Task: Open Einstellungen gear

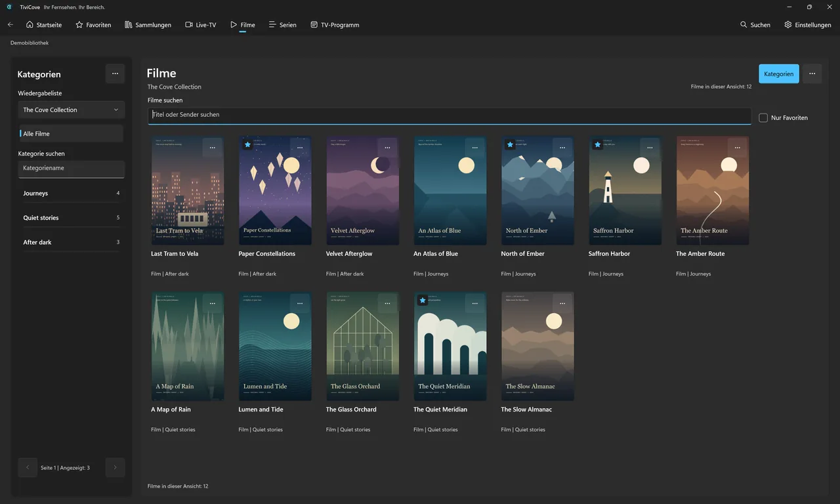Action: coord(788,25)
